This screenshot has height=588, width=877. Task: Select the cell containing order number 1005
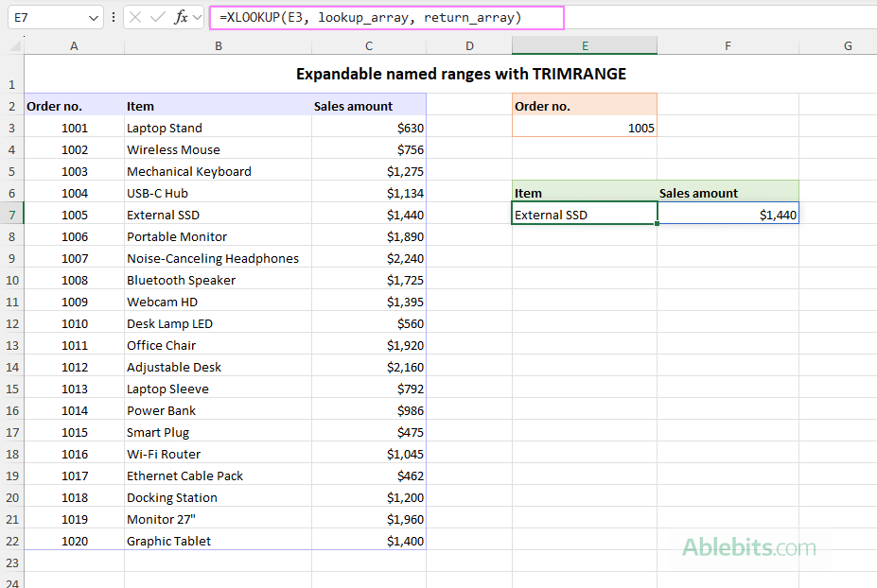[x=584, y=128]
